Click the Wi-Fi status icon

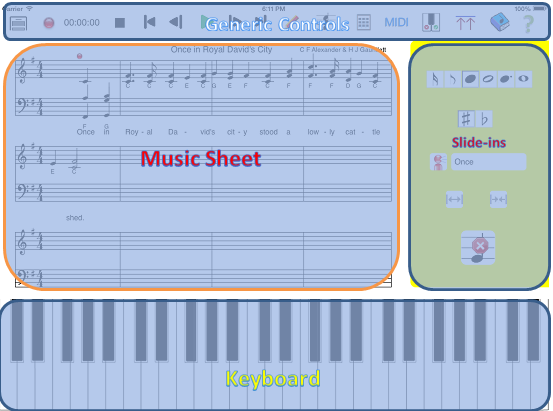(x=29, y=8)
